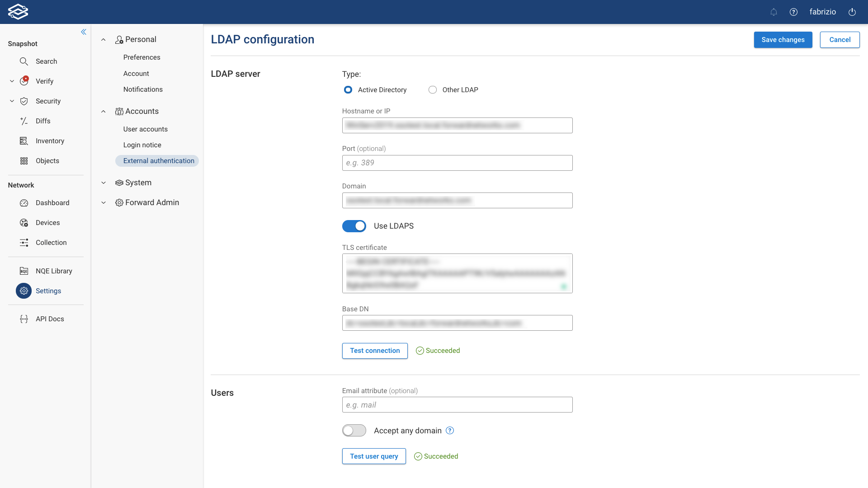Collapse sidebar with double chevron icon
Screen dimensions: 868x488
tap(84, 32)
